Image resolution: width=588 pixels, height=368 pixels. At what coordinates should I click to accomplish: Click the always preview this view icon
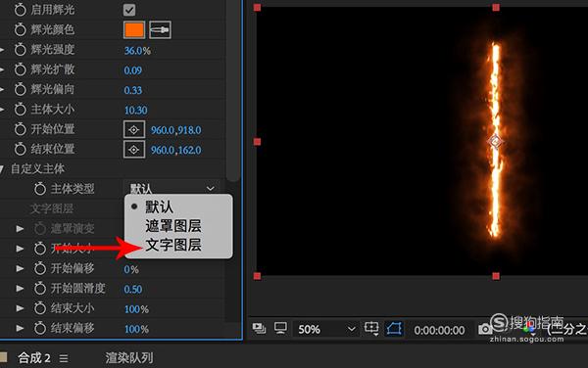pyautogui.click(x=259, y=329)
